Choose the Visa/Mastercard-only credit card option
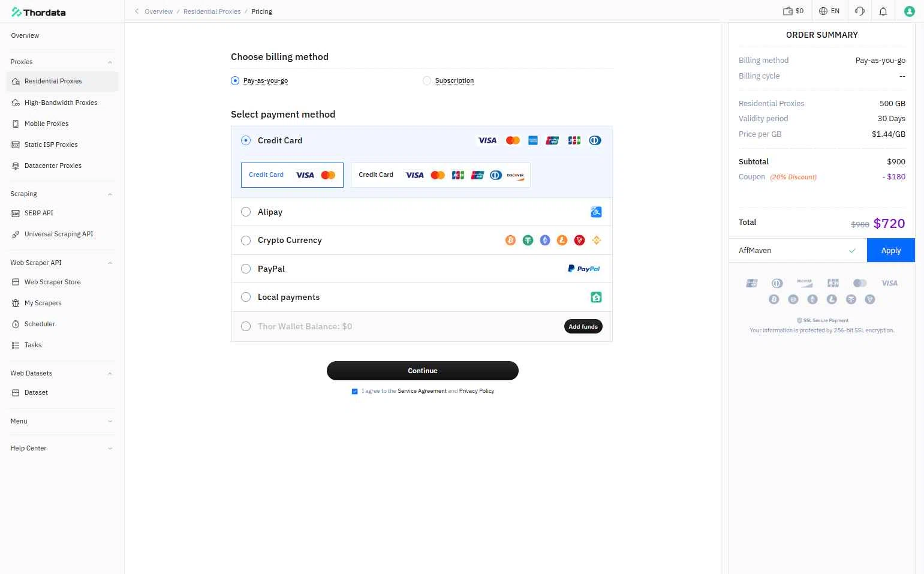 point(292,175)
